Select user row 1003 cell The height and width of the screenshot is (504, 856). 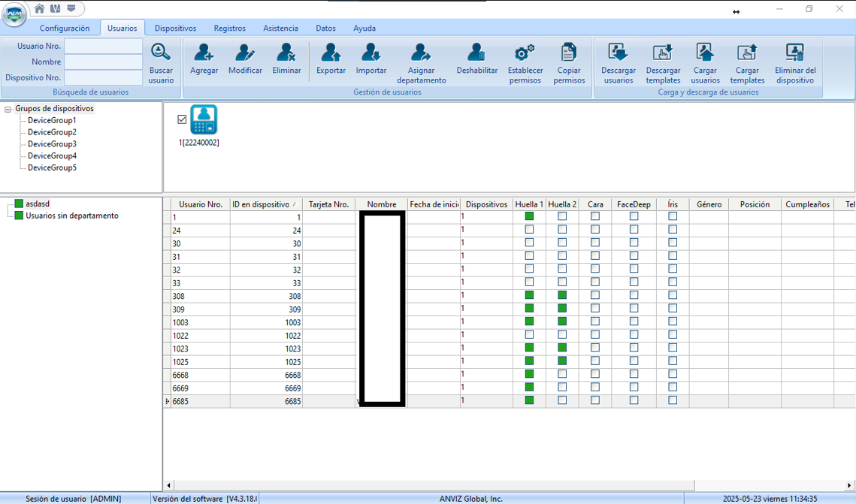click(201, 322)
